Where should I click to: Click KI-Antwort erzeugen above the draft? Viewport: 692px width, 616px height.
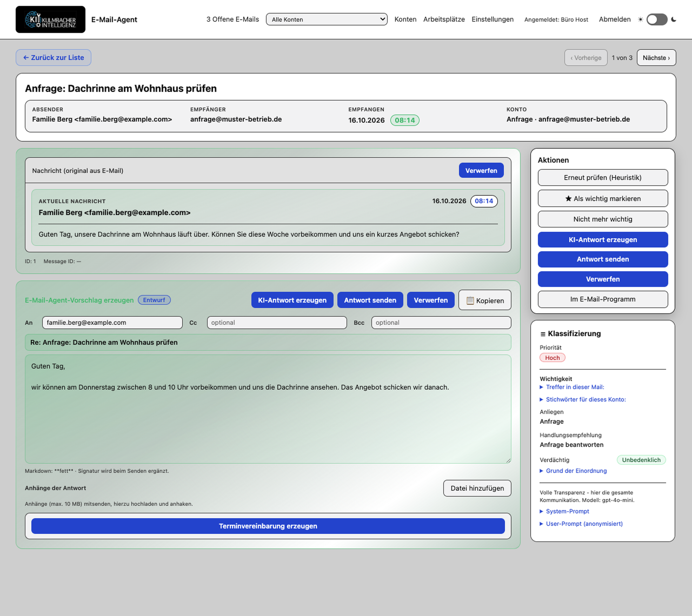[292, 300]
